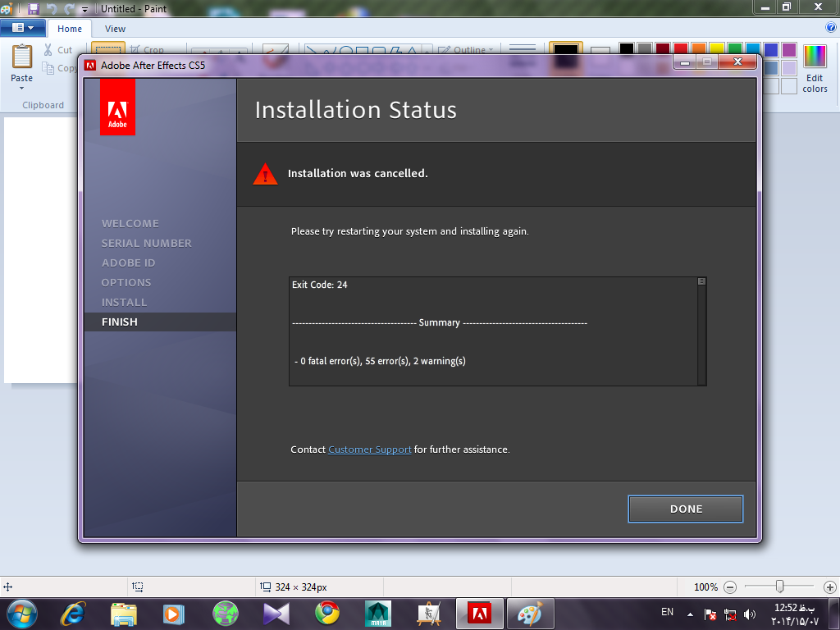840x630 pixels.
Task: Open Action Center flag tray icon
Action: click(x=710, y=614)
